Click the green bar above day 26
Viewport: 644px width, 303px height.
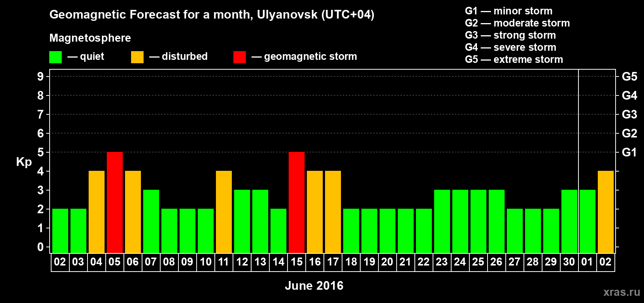[497, 222]
